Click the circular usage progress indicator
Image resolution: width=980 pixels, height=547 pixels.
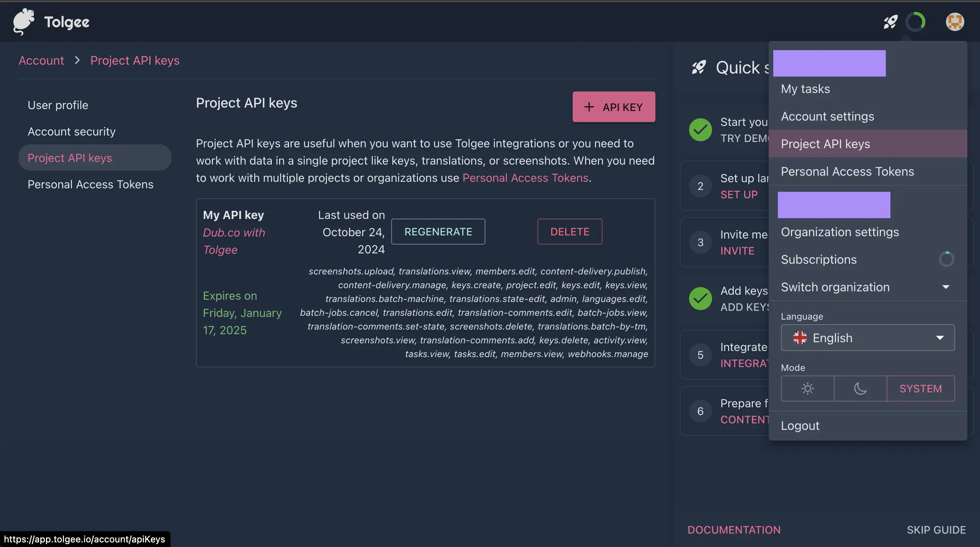pos(915,22)
